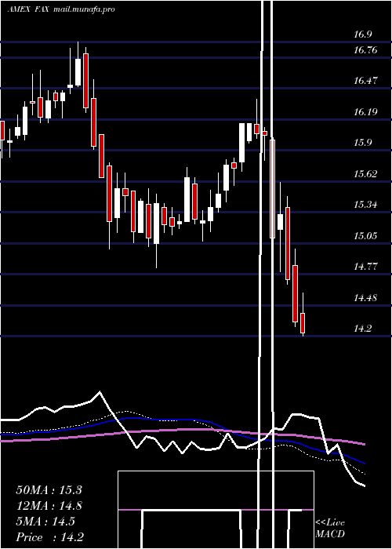Select the 16.76 price level label
The height and width of the screenshot is (549, 392).
pyautogui.click(x=365, y=50)
